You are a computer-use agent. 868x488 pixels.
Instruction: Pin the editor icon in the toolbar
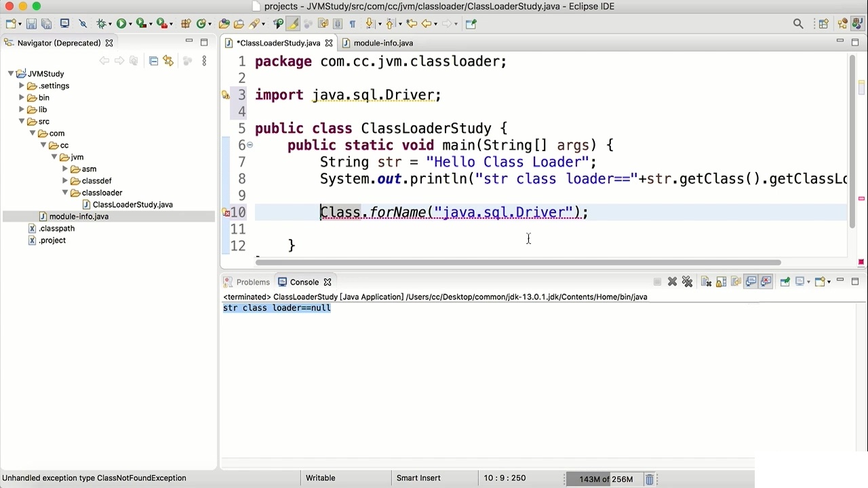pyautogui.click(x=471, y=24)
